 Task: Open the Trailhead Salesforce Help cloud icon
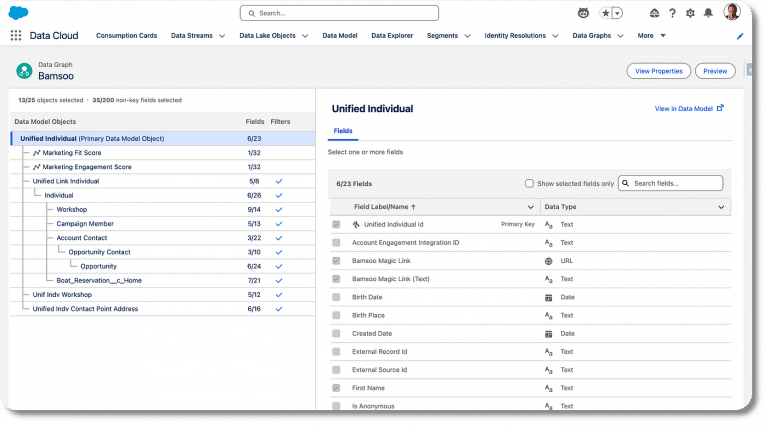654,13
